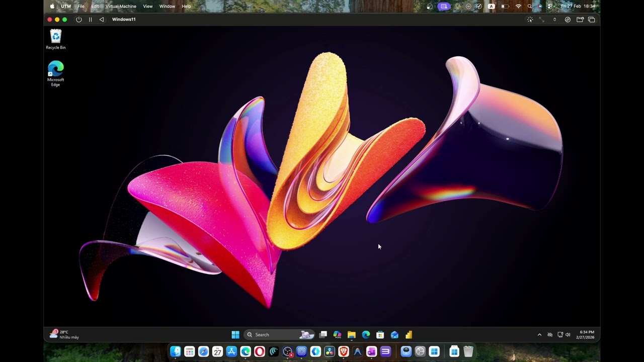Open the Help menu
This screenshot has height=362, width=644.
(x=186, y=7)
